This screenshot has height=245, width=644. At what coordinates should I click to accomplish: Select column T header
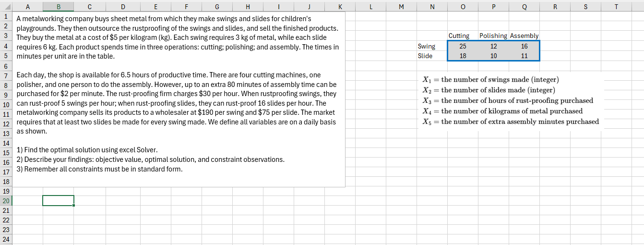(x=616, y=6)
